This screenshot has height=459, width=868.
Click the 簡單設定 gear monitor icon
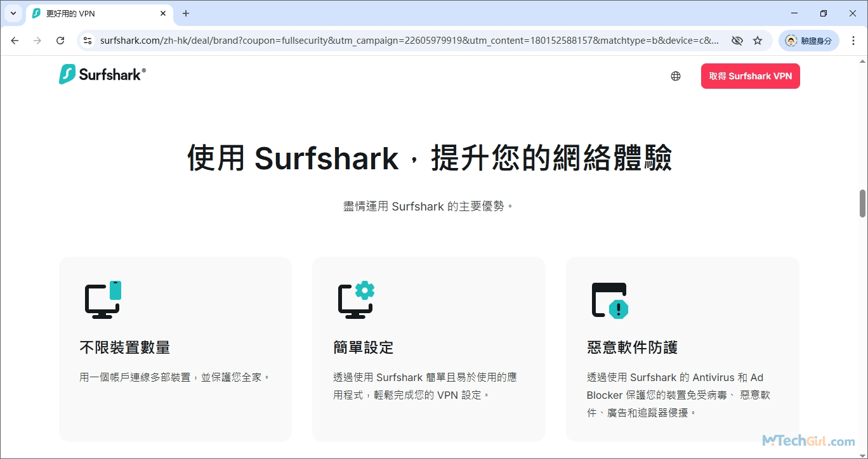[x=357, y=299]
